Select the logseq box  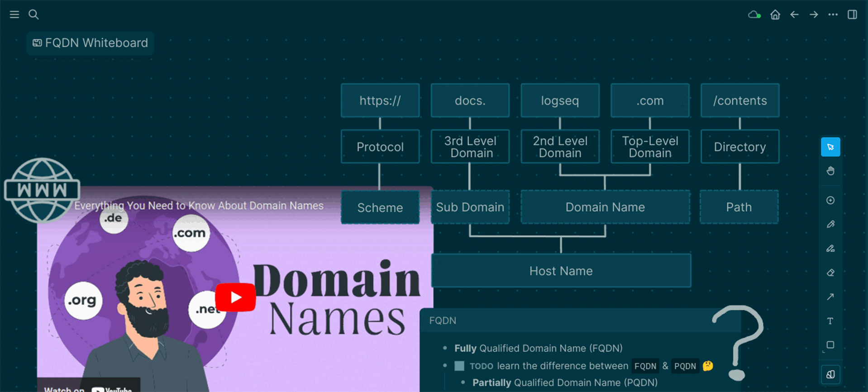point(560,100)
